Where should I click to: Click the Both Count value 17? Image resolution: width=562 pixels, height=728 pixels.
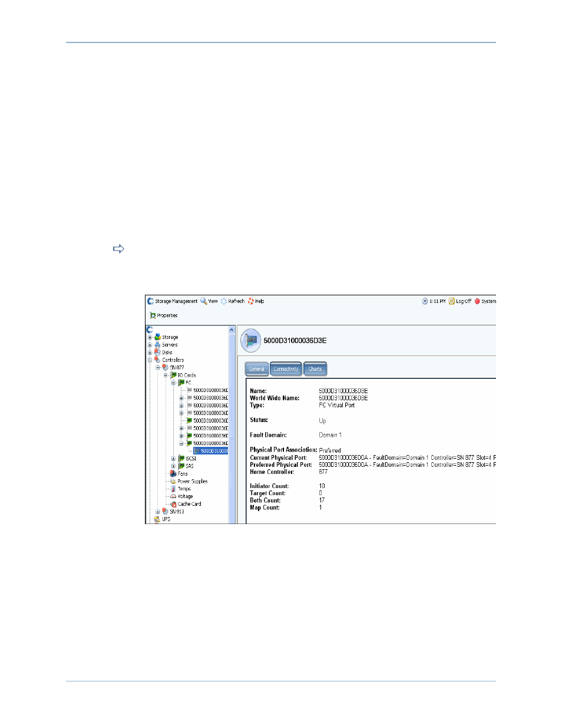[x=322, y=500]
